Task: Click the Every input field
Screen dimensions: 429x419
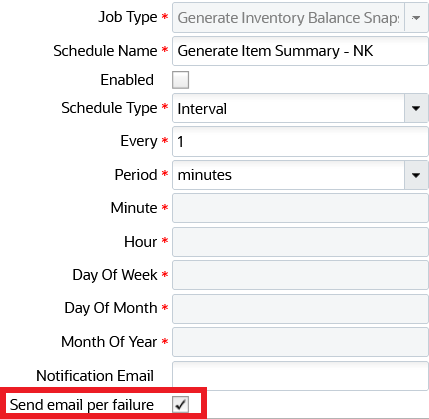Action: pos(300,141)
